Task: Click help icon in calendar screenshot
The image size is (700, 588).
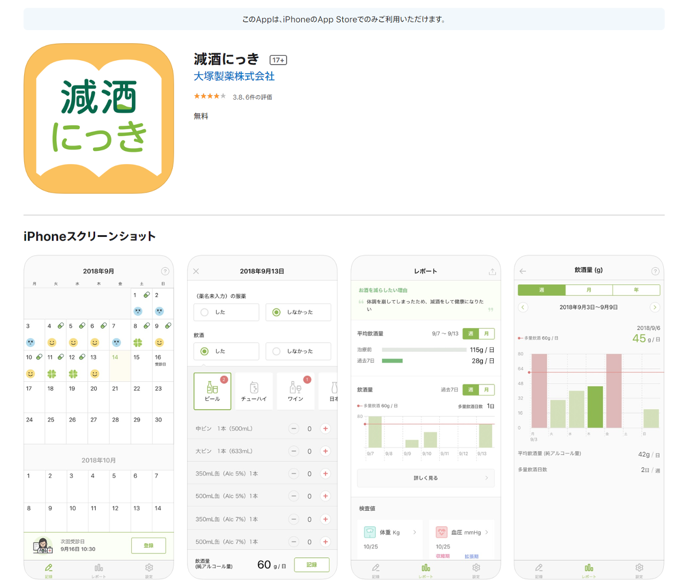Action: (165, 271)
